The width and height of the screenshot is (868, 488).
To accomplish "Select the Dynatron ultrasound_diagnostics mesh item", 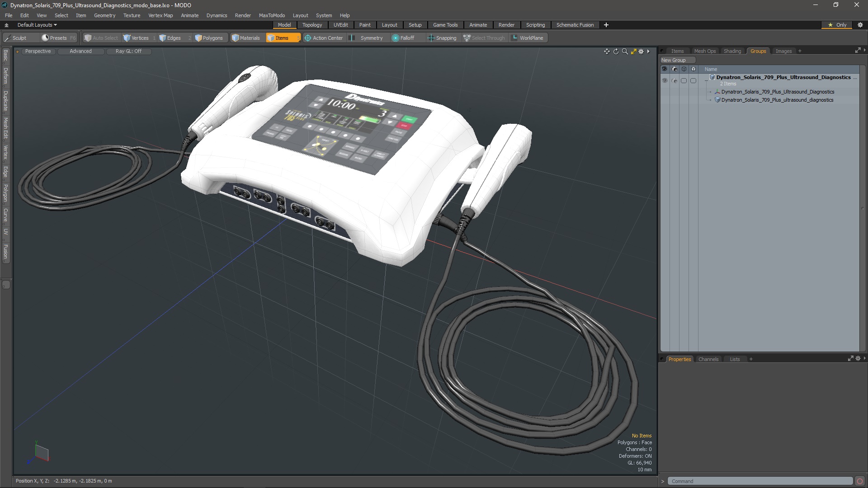I will 777,100.
